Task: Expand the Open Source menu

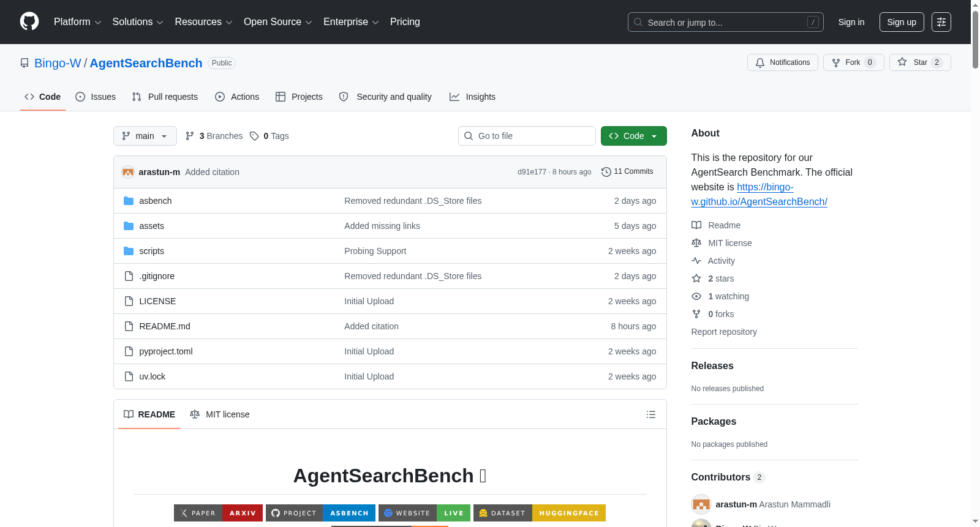Action: [278, 22]
